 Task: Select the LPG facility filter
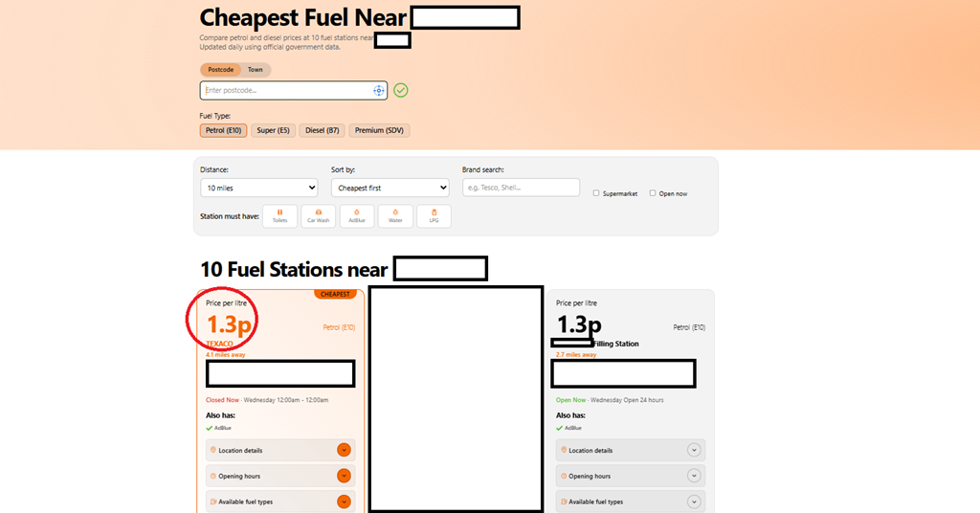click(434, 215)
